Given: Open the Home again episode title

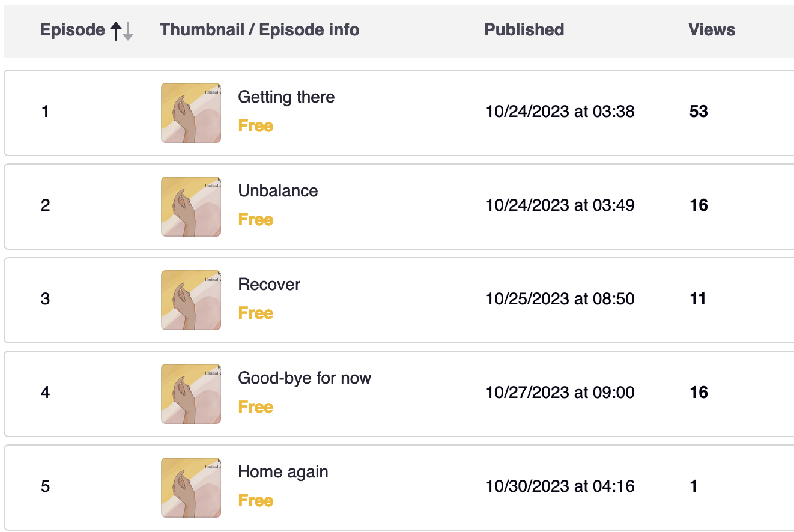Looking at the screenshot, I should click(283, 472).
